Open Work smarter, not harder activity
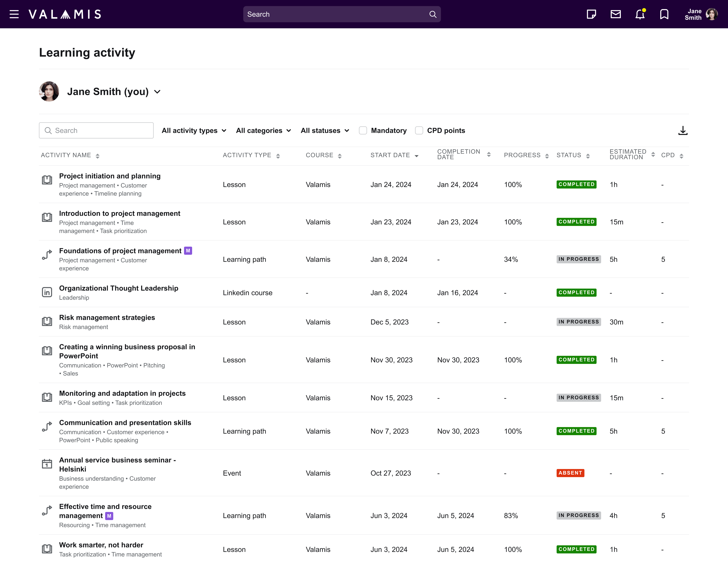The image size is (728, 561). pyautogui.click(x=101, y=545)
